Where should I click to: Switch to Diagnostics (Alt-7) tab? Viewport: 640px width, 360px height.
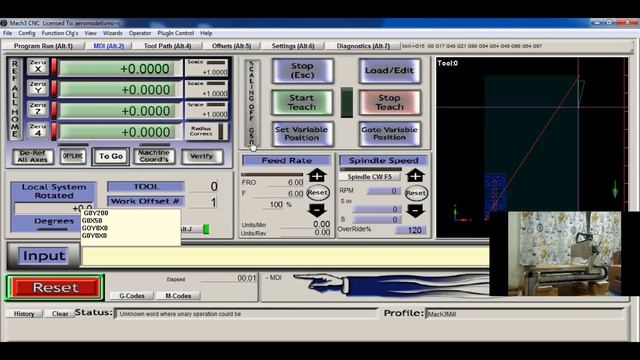click(x=363, y=46)
